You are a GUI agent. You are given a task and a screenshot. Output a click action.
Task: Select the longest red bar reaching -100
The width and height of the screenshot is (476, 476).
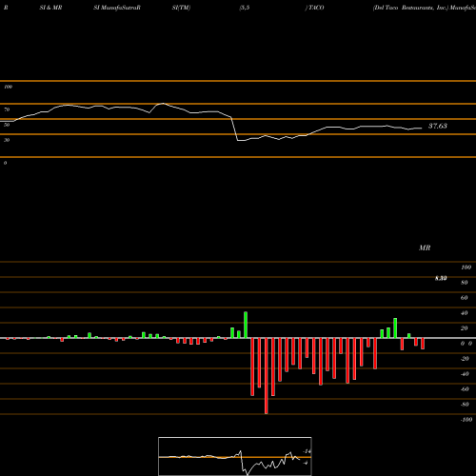pos(266,376)
